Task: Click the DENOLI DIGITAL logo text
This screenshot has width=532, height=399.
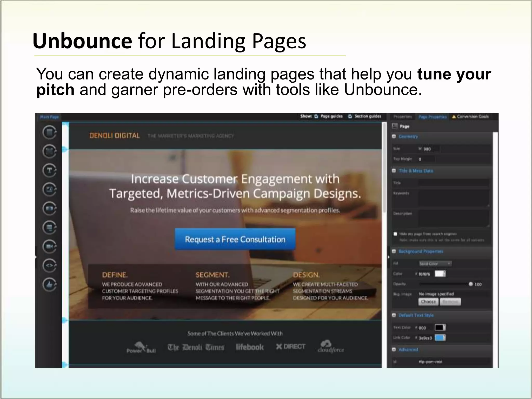Action: 115,136
